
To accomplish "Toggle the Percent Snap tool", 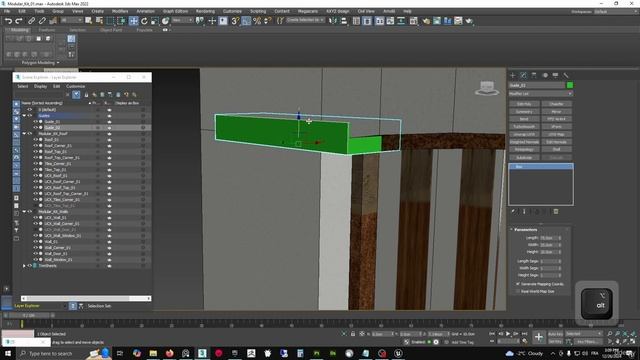I will (257, 21).
